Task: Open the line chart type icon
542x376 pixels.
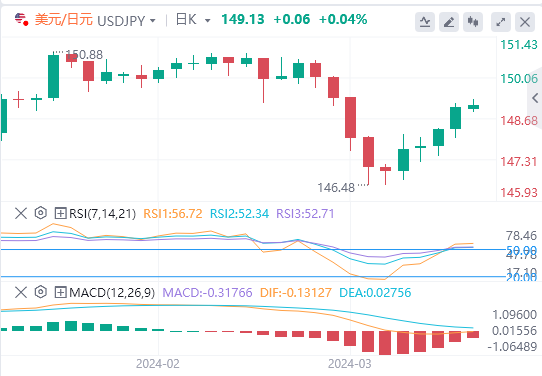Action: [x=425, y=22]
